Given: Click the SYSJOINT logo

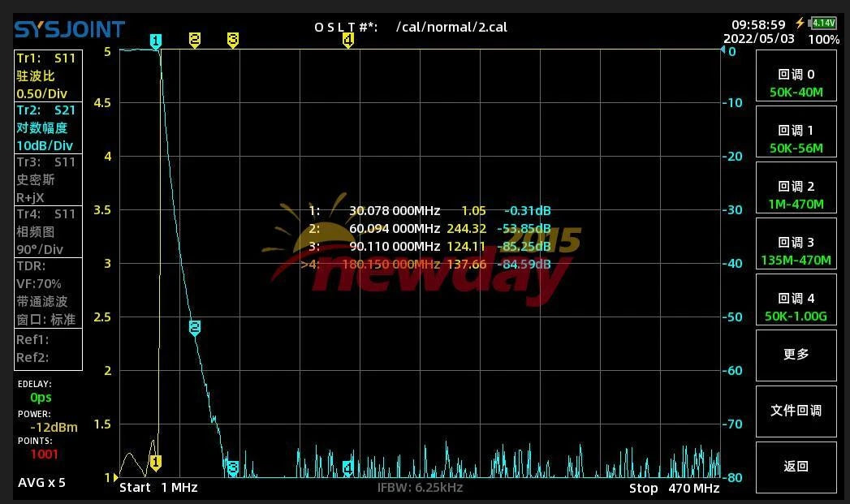Looking at the screenshot, I should click(x=69, y=29).
